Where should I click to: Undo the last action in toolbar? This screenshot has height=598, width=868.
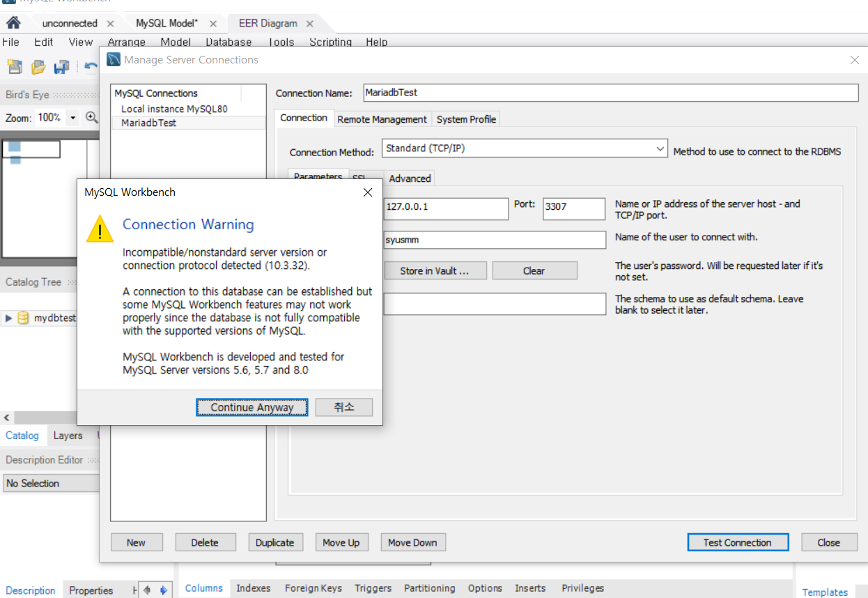tap(91, 67)
